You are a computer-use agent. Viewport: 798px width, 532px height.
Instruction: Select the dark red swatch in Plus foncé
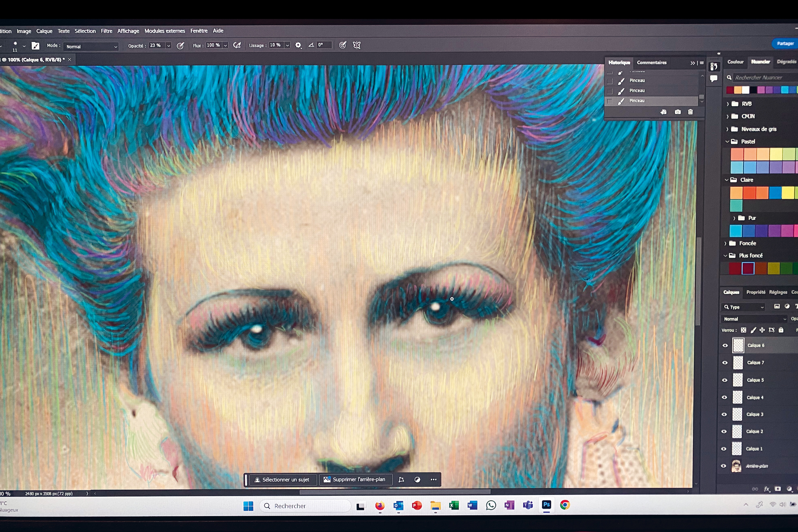(x=735, y=268)
